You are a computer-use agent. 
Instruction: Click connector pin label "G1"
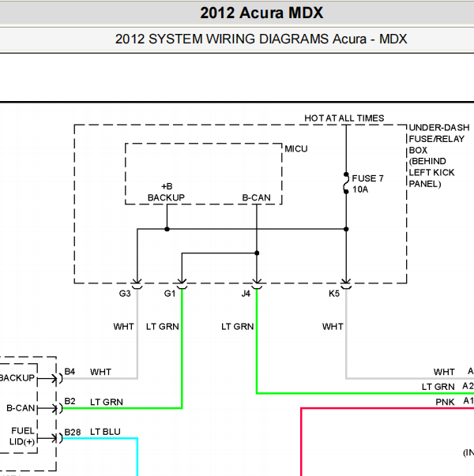[170, 294]
